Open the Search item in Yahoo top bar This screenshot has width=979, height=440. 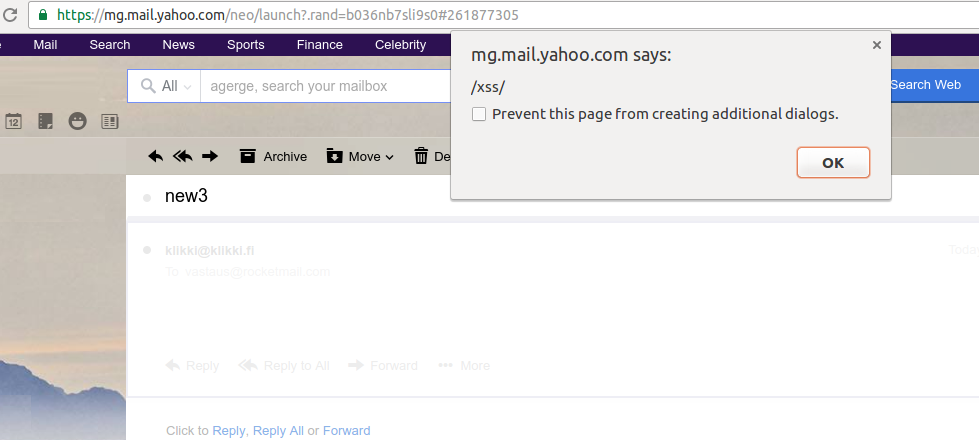[110, 44]
